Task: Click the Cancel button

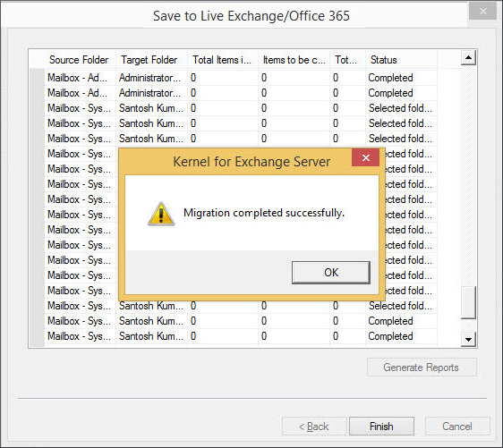Action: (x=457, y=427)
